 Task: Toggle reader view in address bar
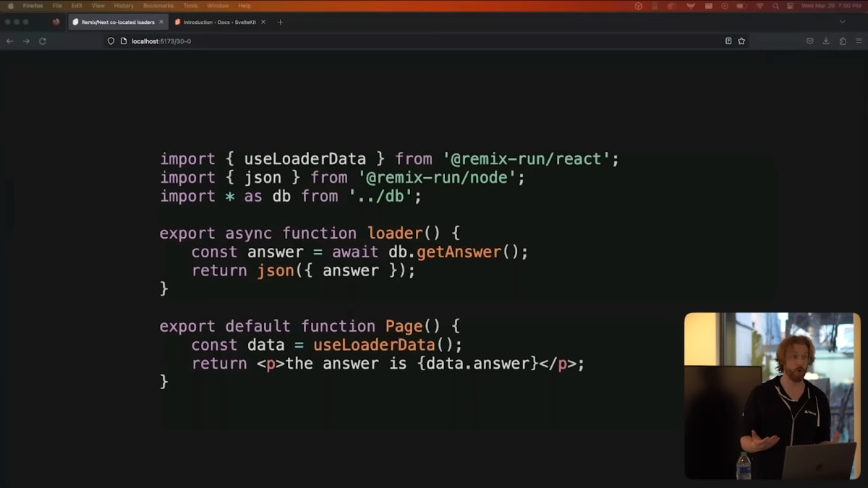[x=728, y=41]
